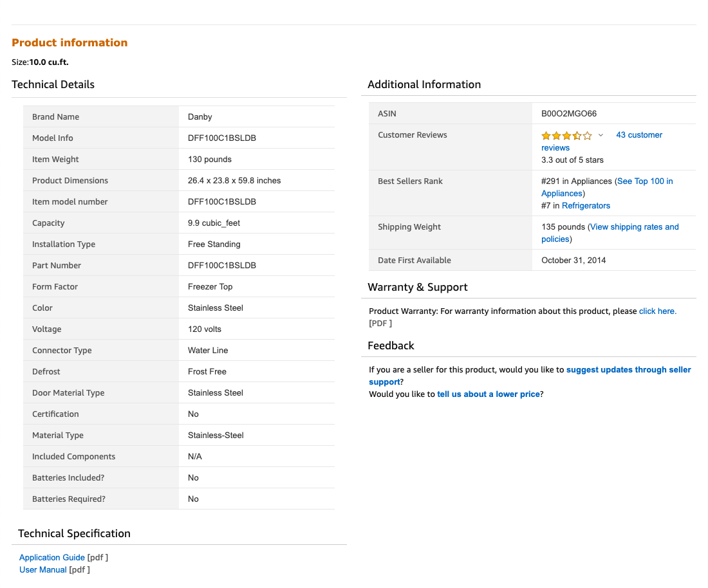Viewport: 708px width, 588px height.
Task: Click the Technical Details section heading
Action: click(53, 84)
